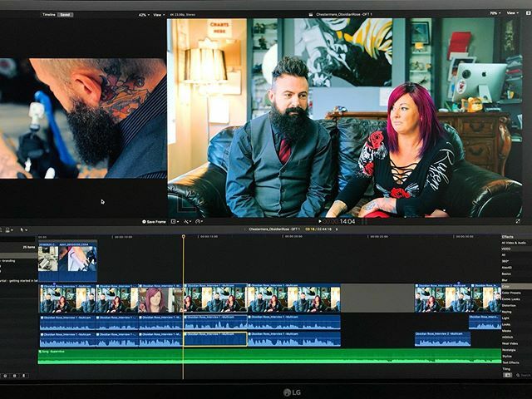Select the Keying category
This screenshot has height=399, width=532.
[x=506, y=312]
